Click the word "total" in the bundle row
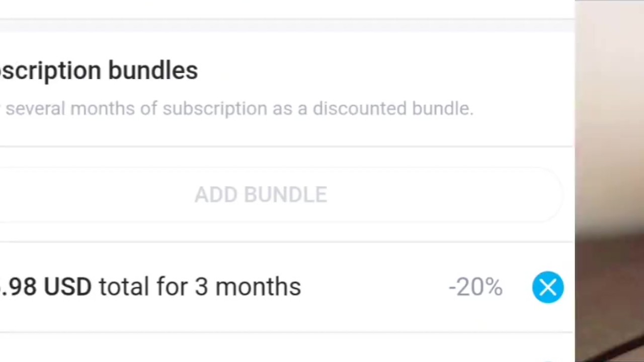Image resolution: width=644 pixels, height=362 pixels. [124, 287]
